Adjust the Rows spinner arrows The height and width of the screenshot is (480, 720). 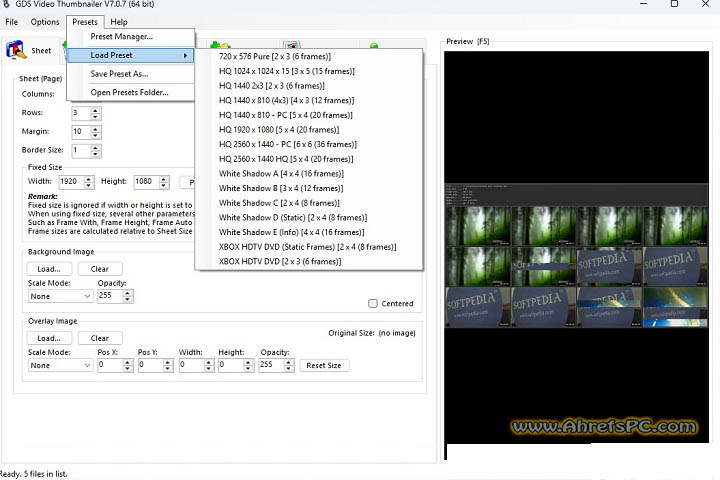click(x=96, y=113)
